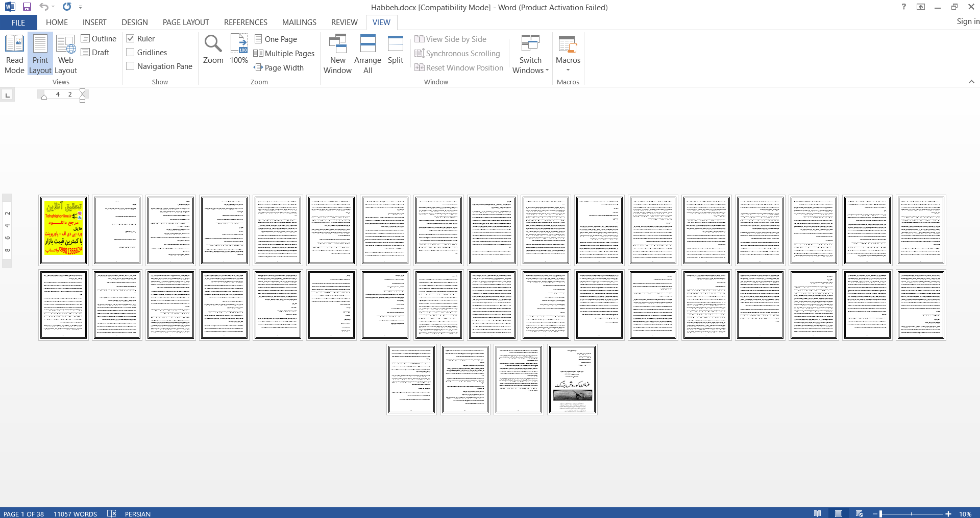Repeat action in quick access toolbar
The height and width of the screenshot is (518, 980).
pyautogui.click(x=67, y=7)
